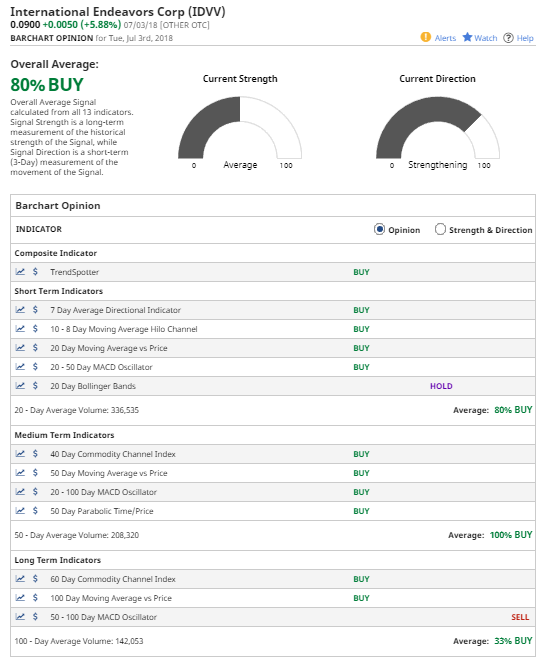Click the TrendSpotter indicator name

pyautogui.click(x=74, y=272)
